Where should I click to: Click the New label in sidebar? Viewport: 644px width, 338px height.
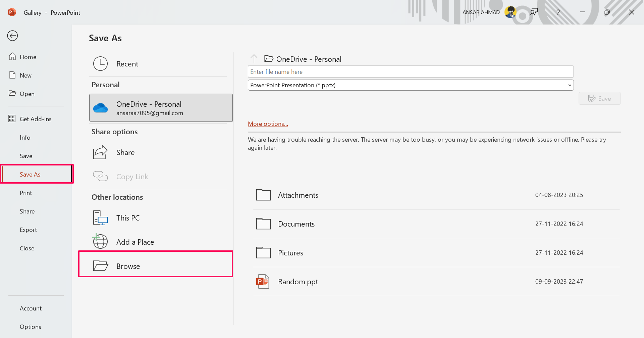(x=25, y=75)
